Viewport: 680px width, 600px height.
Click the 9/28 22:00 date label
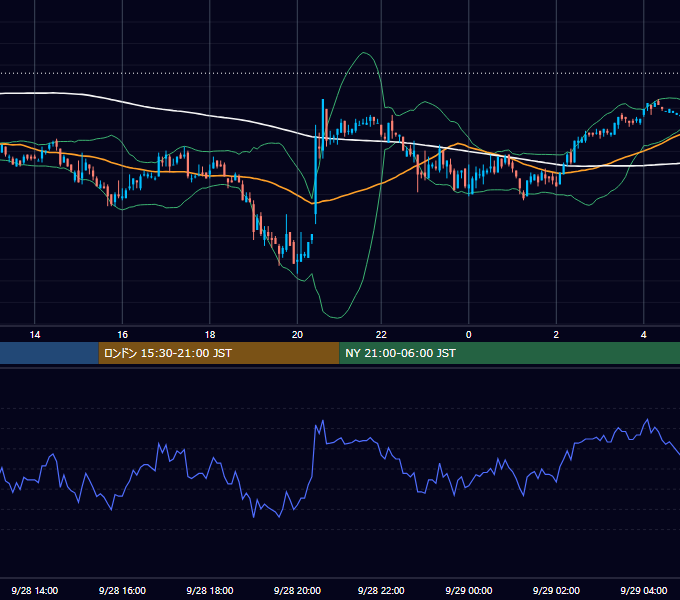pyautogui.click(x=381, y=590)
